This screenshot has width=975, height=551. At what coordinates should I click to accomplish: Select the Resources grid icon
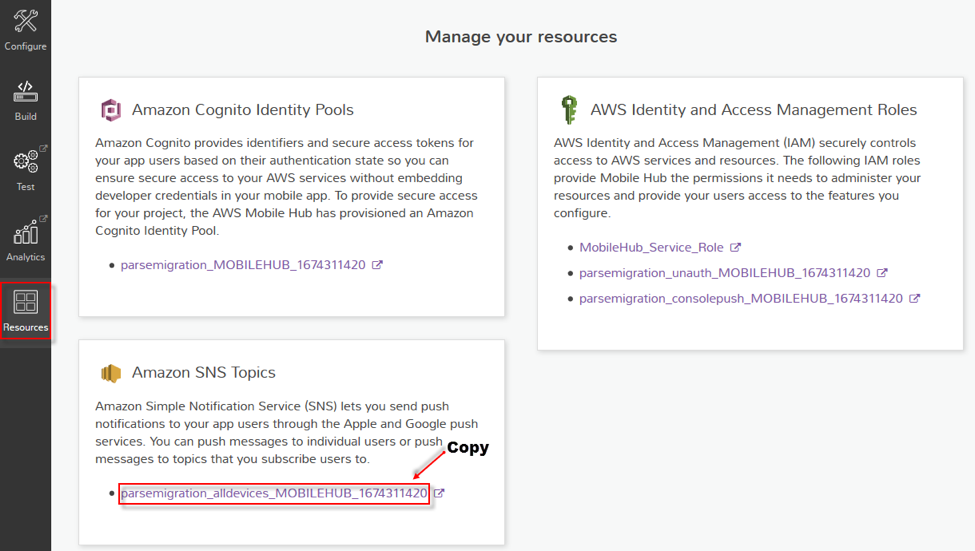[x=25, y=302]
